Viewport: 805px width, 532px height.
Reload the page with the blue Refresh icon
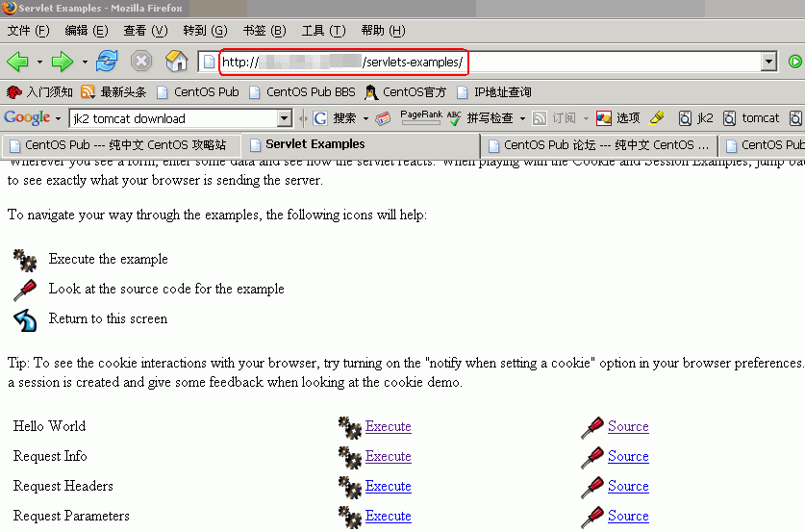pos(107,62)
